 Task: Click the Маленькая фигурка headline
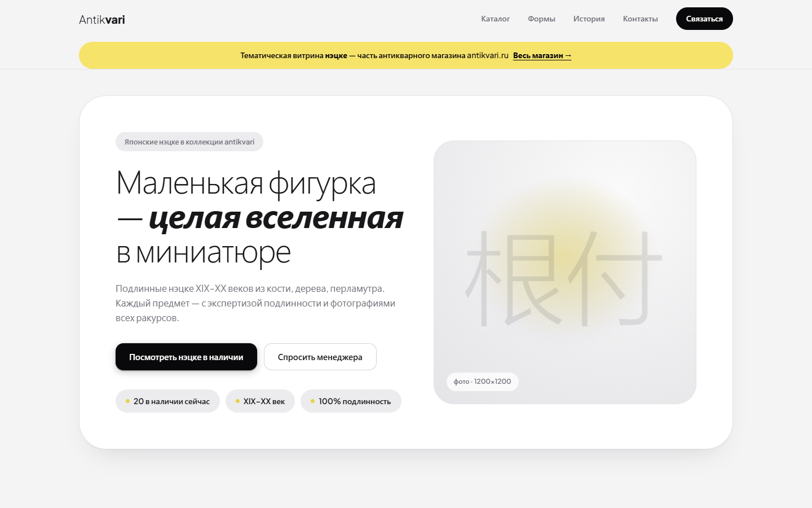[x=259, y=217]
